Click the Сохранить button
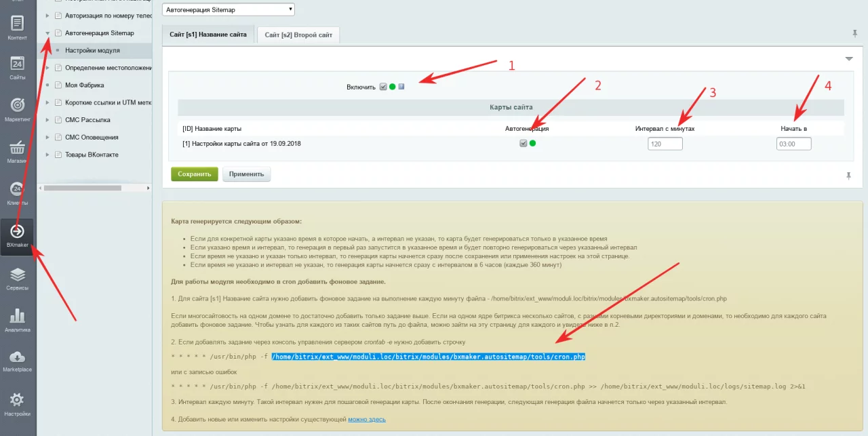868x436 pixels. coord(194,174)
